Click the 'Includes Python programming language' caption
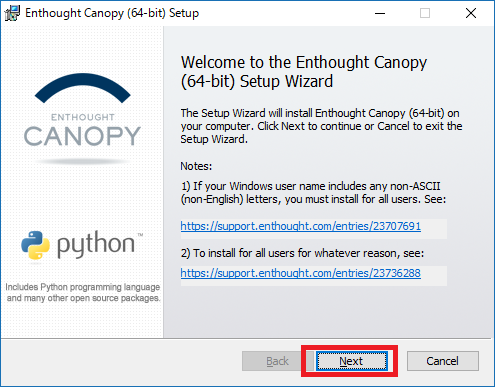Image resolution: width=495 pixels, height=387 pixels. pyautogui.click(x=83, y=292)
